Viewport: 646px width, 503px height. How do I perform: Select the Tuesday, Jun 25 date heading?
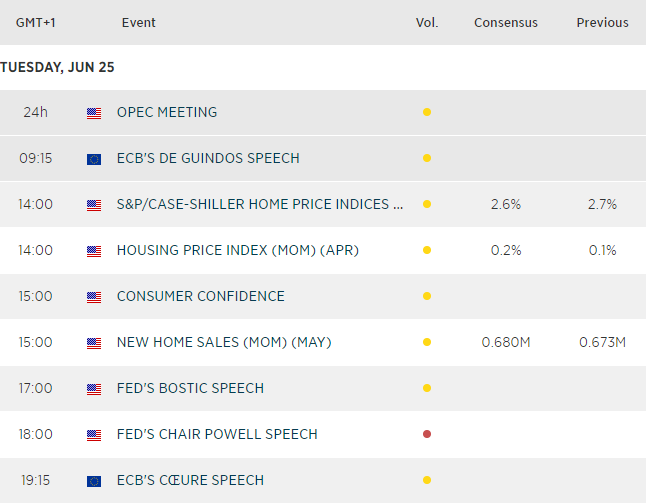pos(57,67)
